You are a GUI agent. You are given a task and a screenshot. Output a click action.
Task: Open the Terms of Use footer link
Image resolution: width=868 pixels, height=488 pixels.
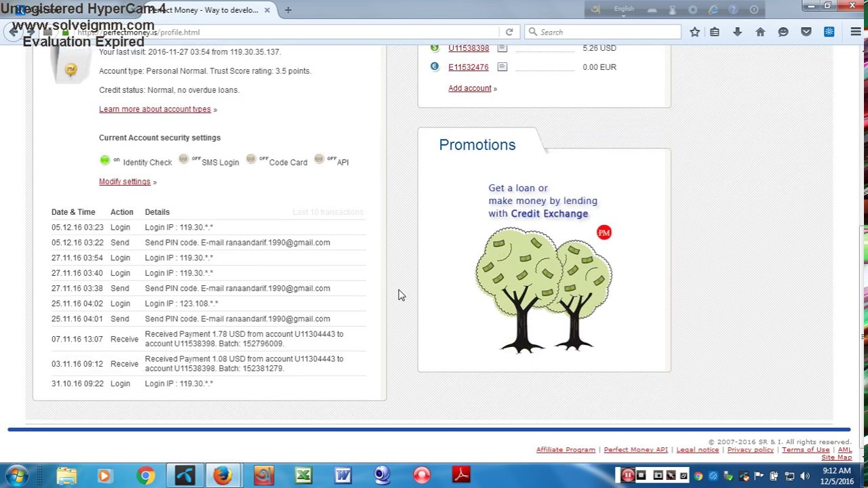[x=806, y=449]
